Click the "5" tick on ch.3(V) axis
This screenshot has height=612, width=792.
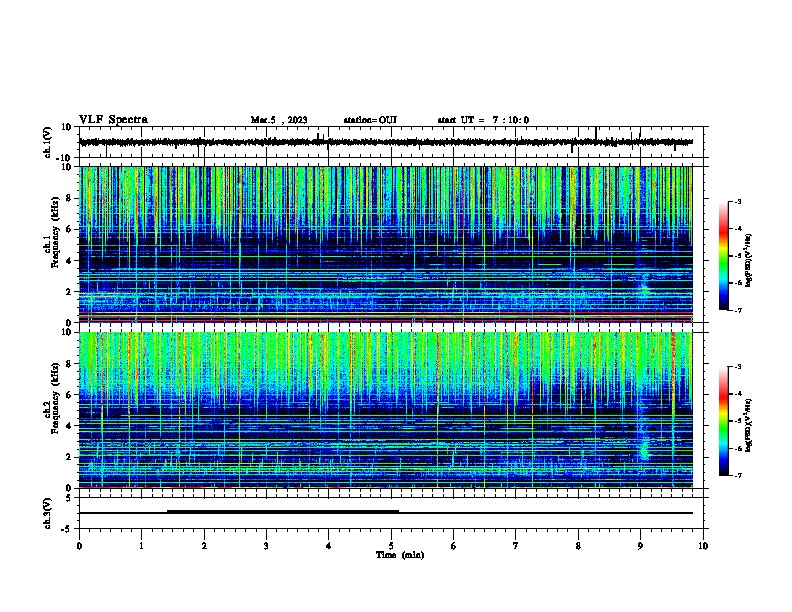tap(70, 498)
